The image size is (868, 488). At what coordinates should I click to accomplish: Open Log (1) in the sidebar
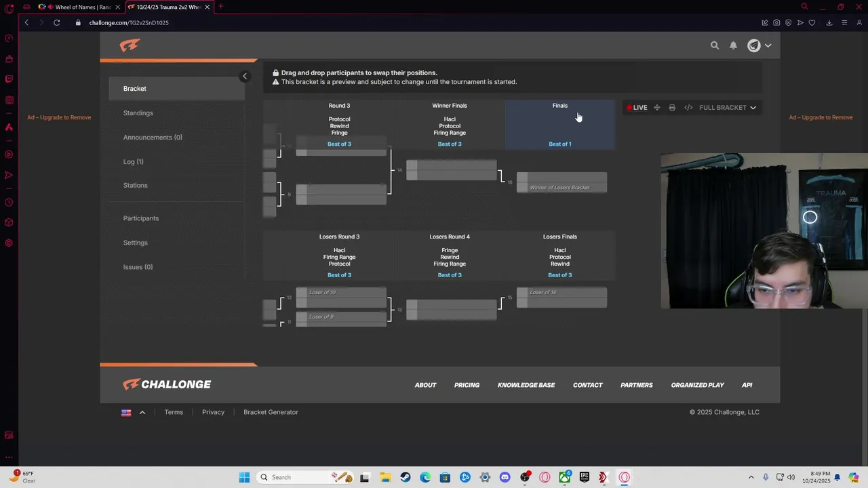pos(133,162)
